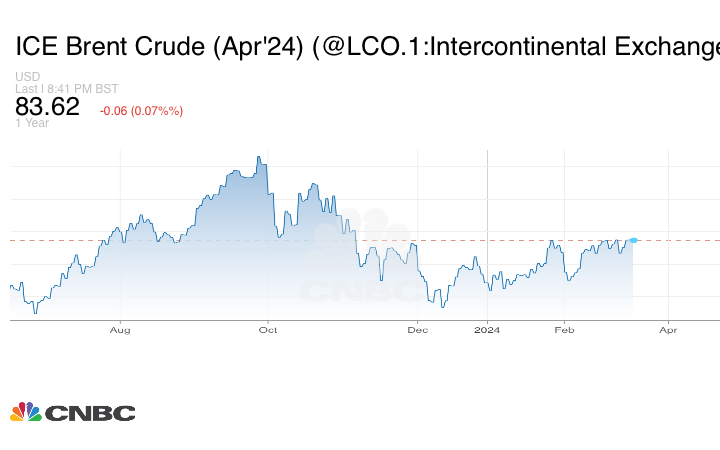Image resolution: width=720 pixels, height=450 pixels.
Task: Click the highest peak of the price line
Action: pyautogui.click(x=258, y=157)
